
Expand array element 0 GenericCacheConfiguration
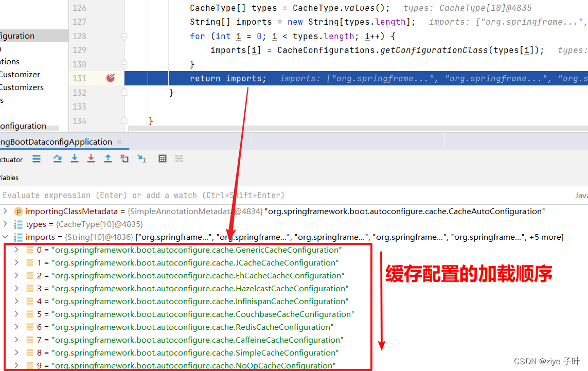16,250
